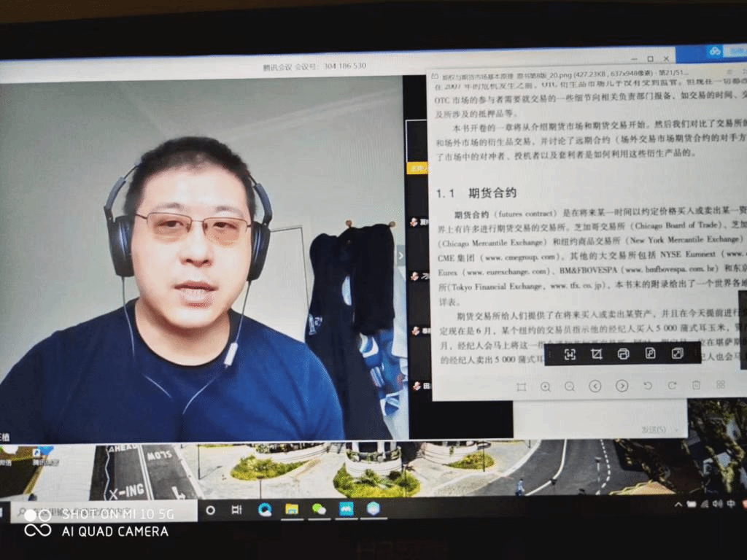Go to previous image with left arrow
Screen dimensions: 747x560
(595, 386)
